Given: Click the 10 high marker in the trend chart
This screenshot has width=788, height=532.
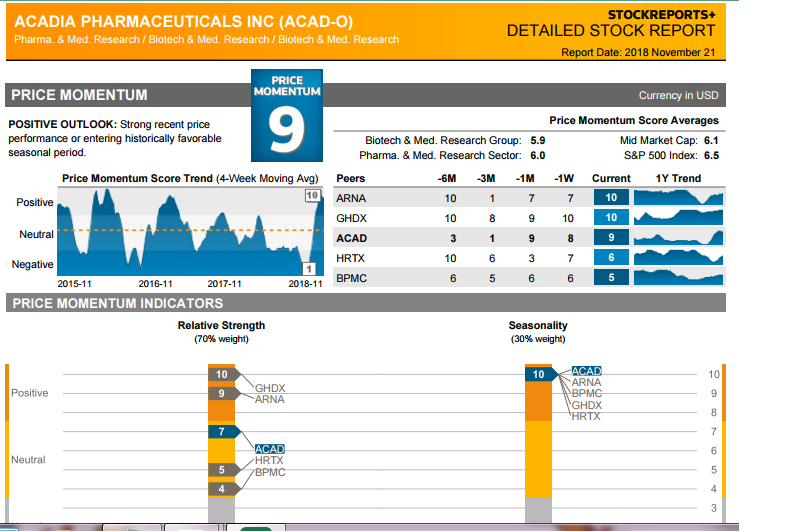Looking at the screenshot, I should pyautogui.click(x=312, y=195).
